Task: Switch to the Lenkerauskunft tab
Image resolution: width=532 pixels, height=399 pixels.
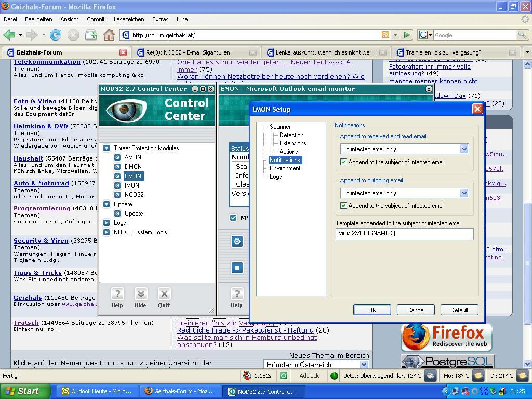Action: [326, 52]
